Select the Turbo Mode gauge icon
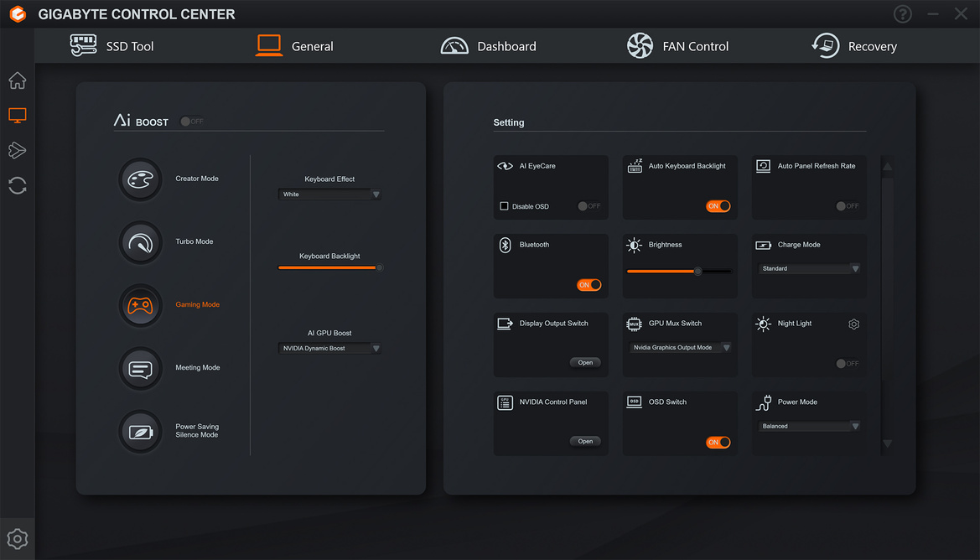This screenshot has width=980, height=560. pos(141,242)
